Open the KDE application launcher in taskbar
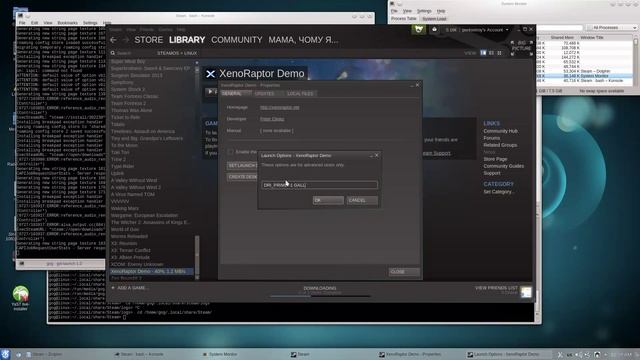 tap(5, 354)
